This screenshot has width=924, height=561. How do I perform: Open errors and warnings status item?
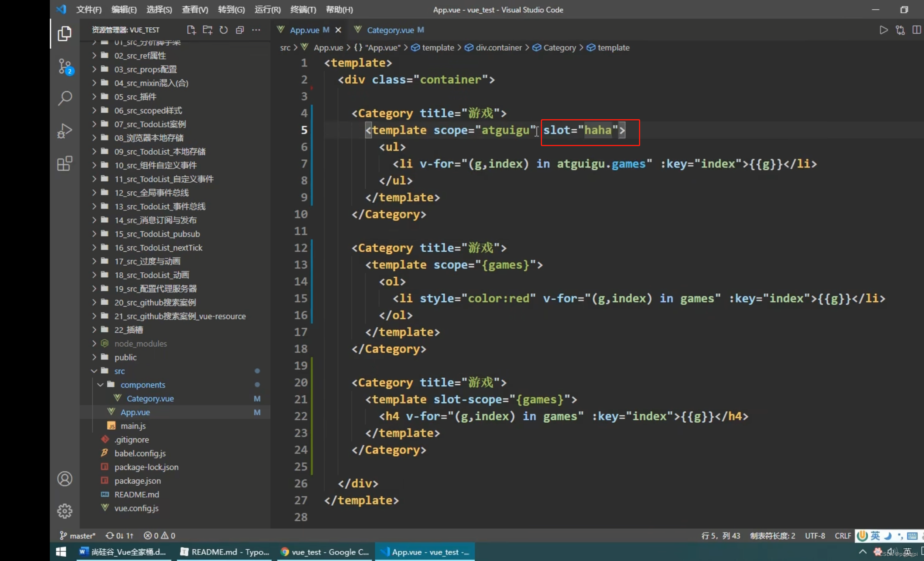160,536
